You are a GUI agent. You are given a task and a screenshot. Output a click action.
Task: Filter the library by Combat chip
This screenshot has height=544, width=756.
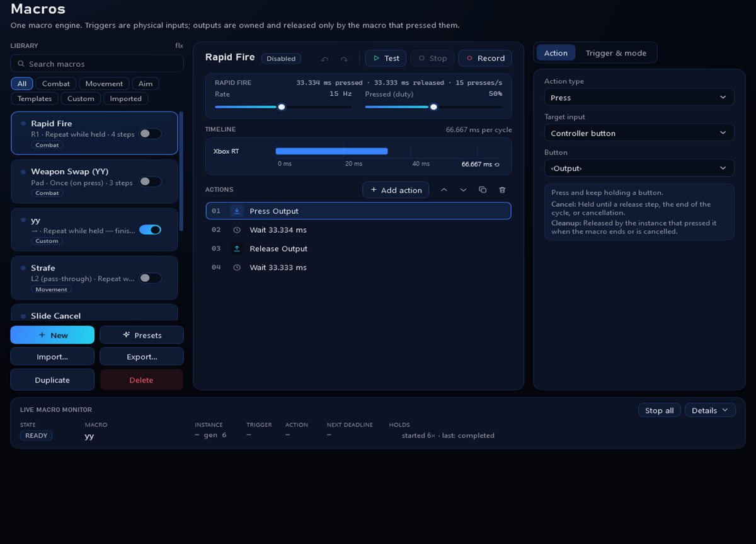tap(56, 84)
